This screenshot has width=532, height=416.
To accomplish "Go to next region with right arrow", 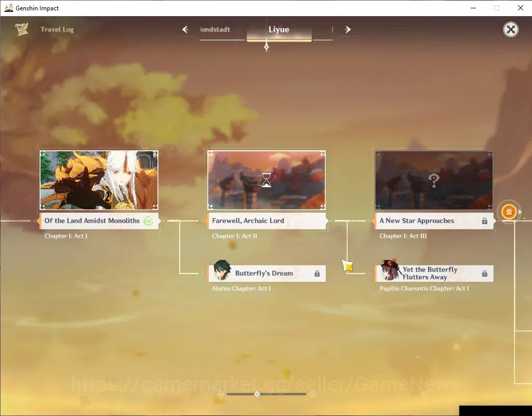I will [x=348, y=30].
